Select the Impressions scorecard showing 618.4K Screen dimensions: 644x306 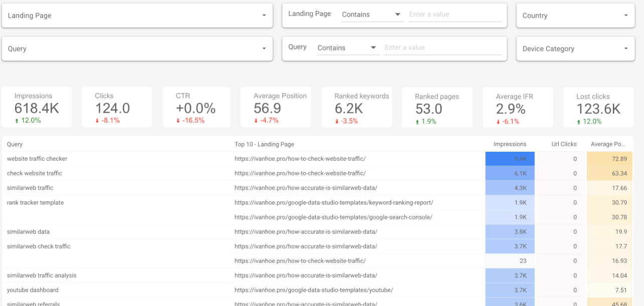37,108
